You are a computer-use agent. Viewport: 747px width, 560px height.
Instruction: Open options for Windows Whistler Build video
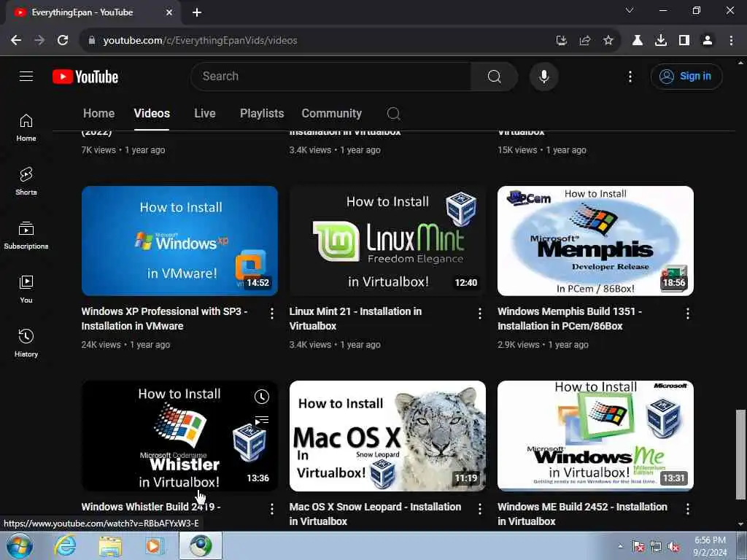271,509
